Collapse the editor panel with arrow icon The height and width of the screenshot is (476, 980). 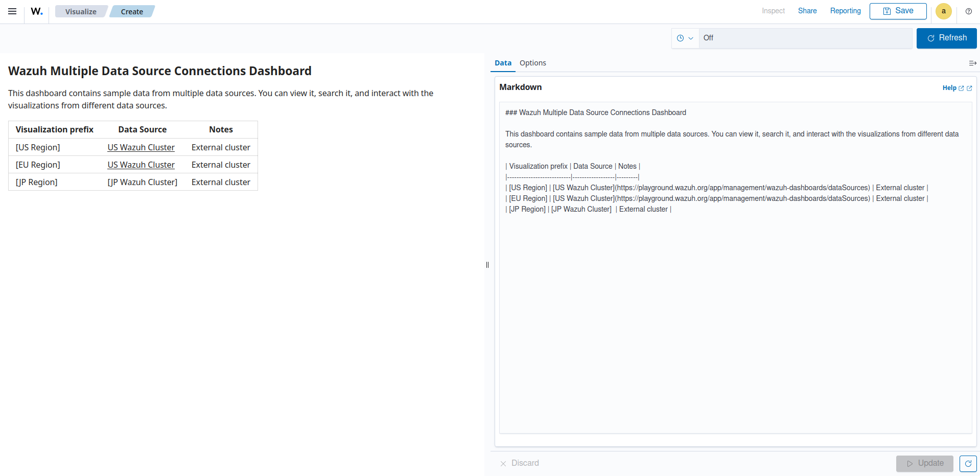click(x=972, y=63)
